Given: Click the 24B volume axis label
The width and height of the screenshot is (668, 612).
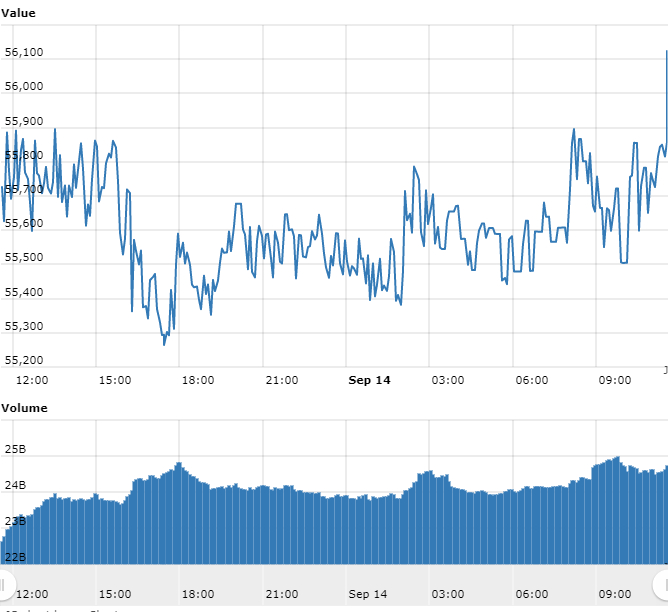Looking at the screenshot, I should click(15, 485).
